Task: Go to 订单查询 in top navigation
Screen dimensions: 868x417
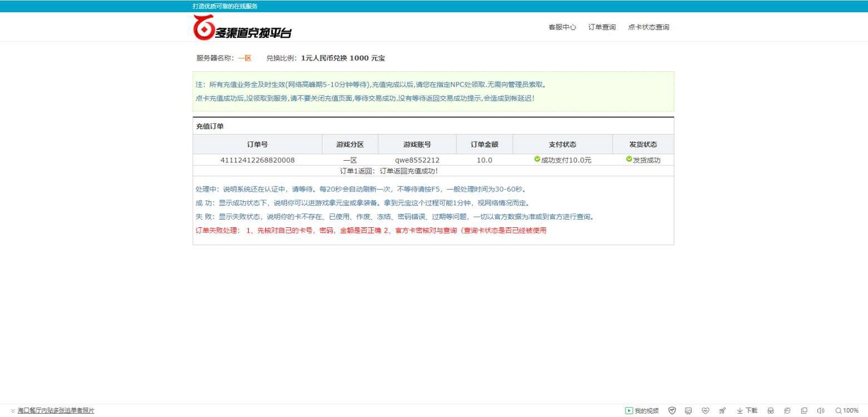Action: coord(602,27)
